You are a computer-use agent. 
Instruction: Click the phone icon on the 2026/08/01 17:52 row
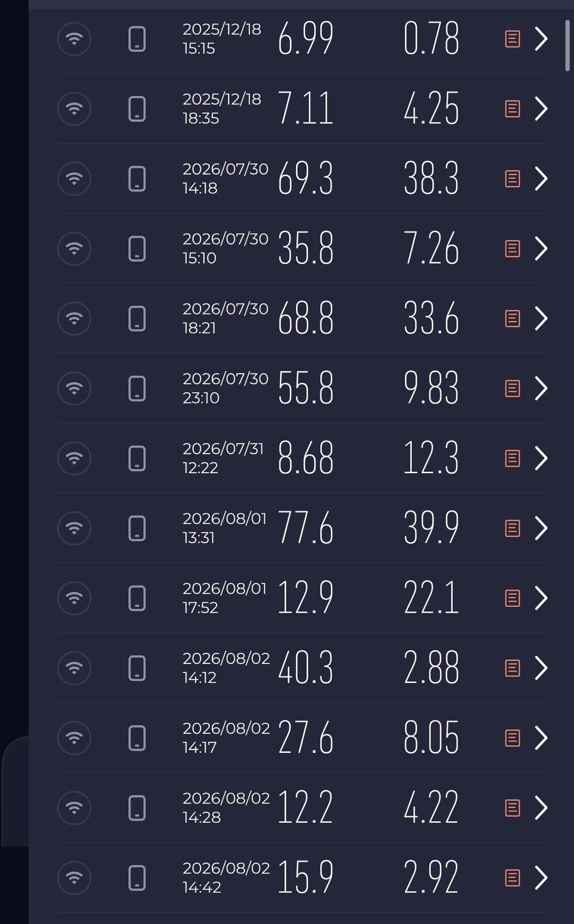137,598
